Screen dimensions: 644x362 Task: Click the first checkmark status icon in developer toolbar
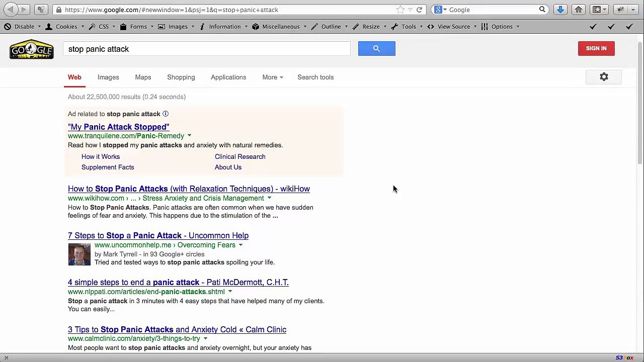coord(593,27)
